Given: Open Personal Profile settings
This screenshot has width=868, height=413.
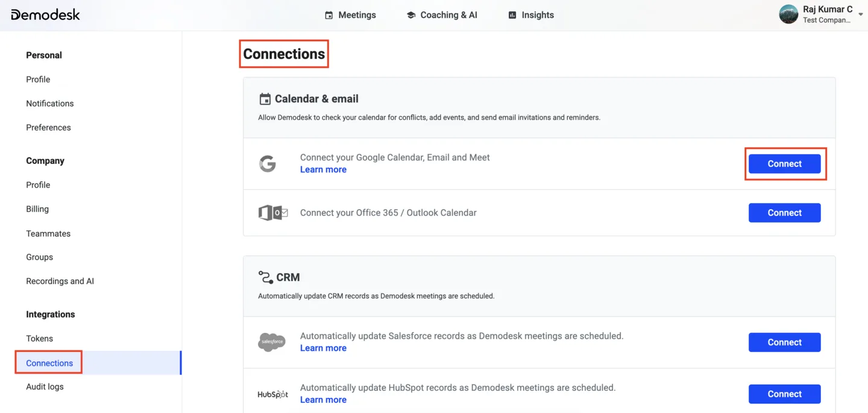Looking at the screenshot, I should point(38,80).
